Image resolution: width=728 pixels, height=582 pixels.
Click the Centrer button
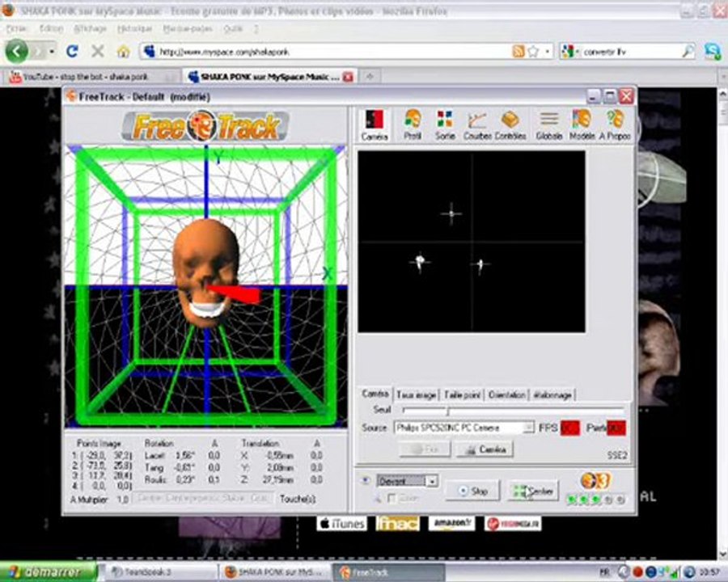coord(532,491)
